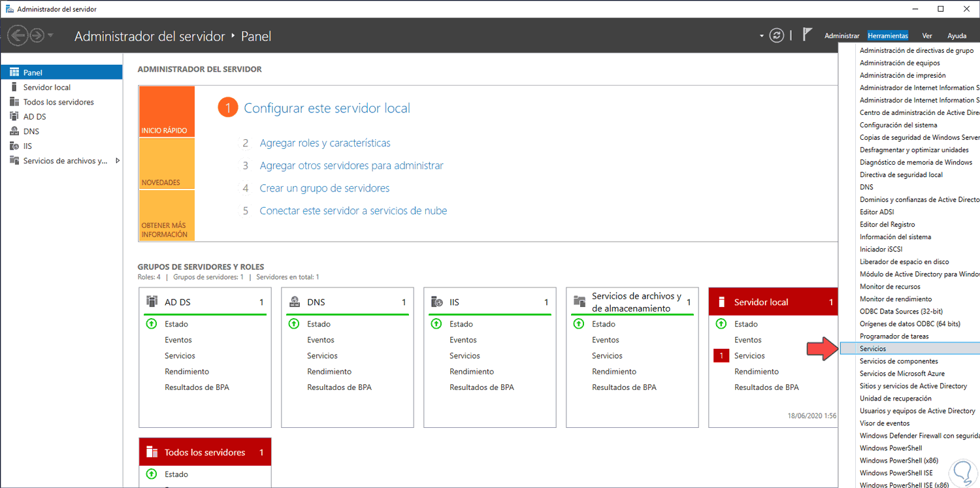Click the IIS tile header icon
Screen dimensions: 980x488
click(437, 302)
